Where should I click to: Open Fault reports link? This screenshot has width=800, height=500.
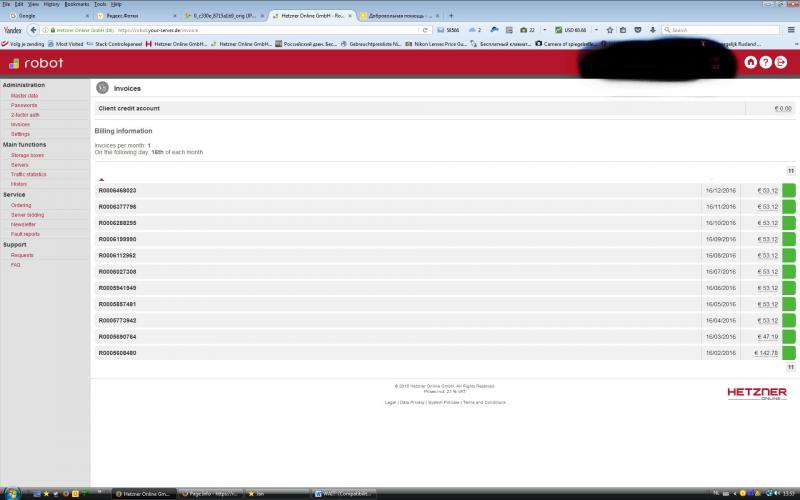[x=25, y=234]
